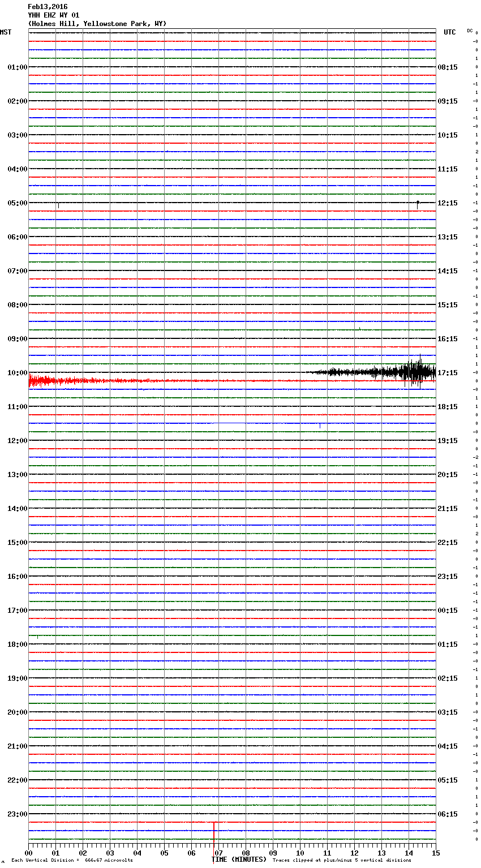481x868 pixels.
Task: Click the 04:15 UTC time label
Action: tap(448, 746)
